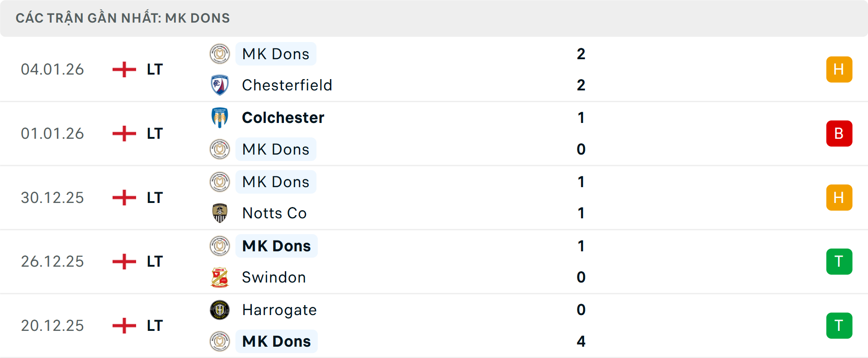868x358 pixels.
Task: Select the yellow H badge for Notts Co draw
Action: [839, 198]
